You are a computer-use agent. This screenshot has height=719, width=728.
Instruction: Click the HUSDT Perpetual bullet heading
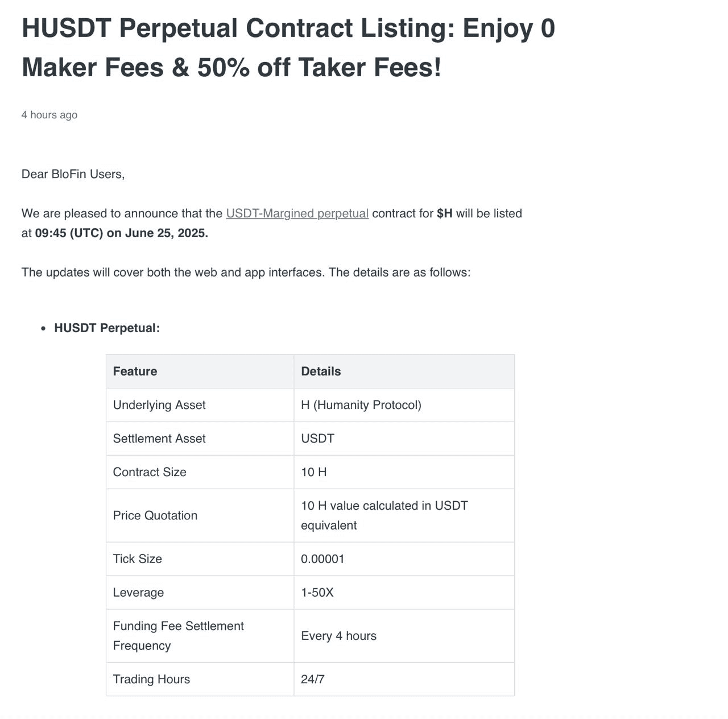point(107,328)
